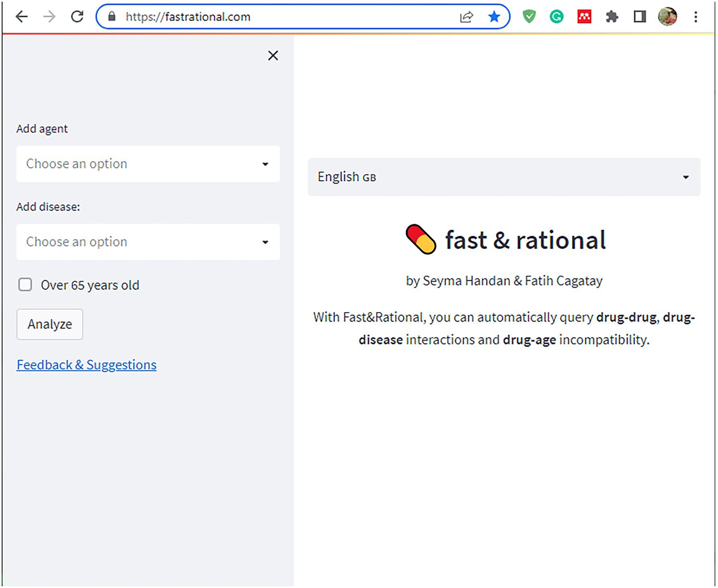Toggle the browser side panel icon

(x=639, y=17)
